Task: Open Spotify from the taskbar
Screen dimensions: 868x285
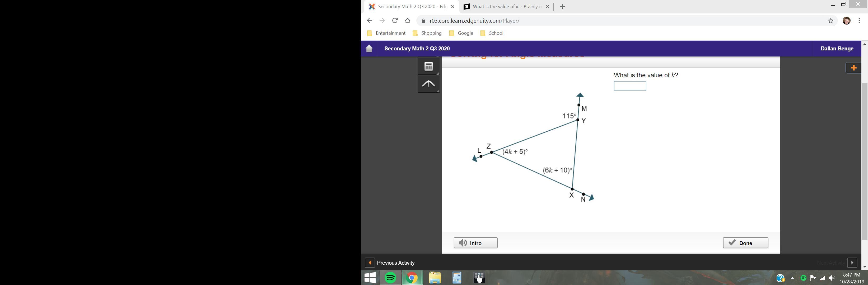Action: 390,278
